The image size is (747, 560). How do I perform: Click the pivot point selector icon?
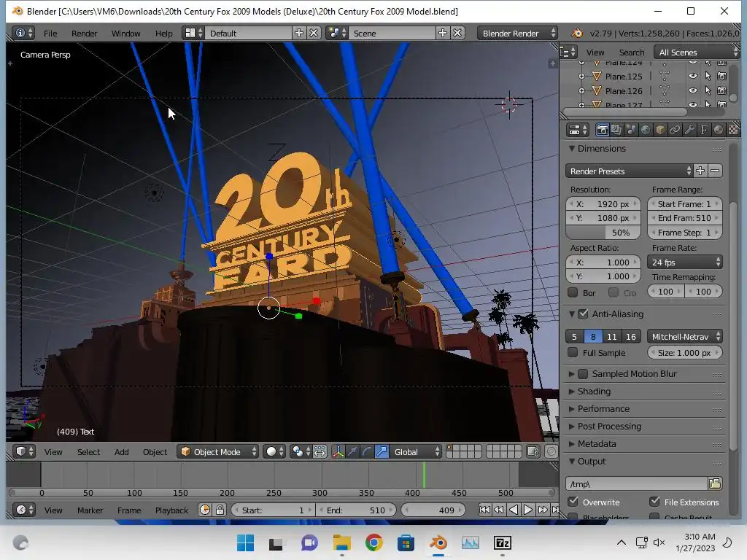click(300, 451)
